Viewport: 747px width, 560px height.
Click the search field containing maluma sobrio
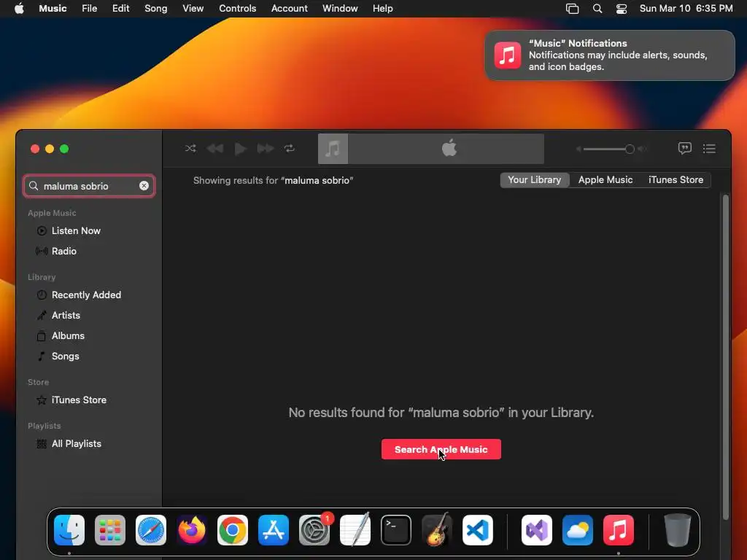[89, 186]
